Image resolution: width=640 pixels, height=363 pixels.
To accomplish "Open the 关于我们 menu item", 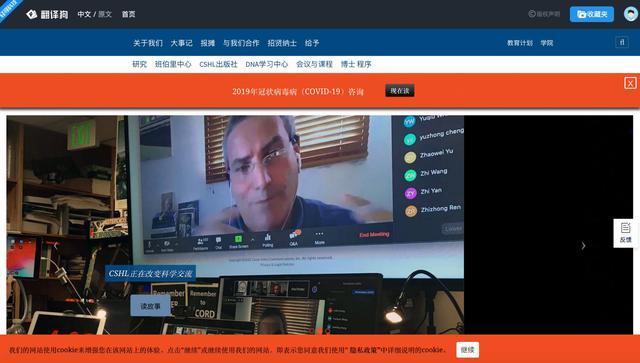I will [148, 43].
